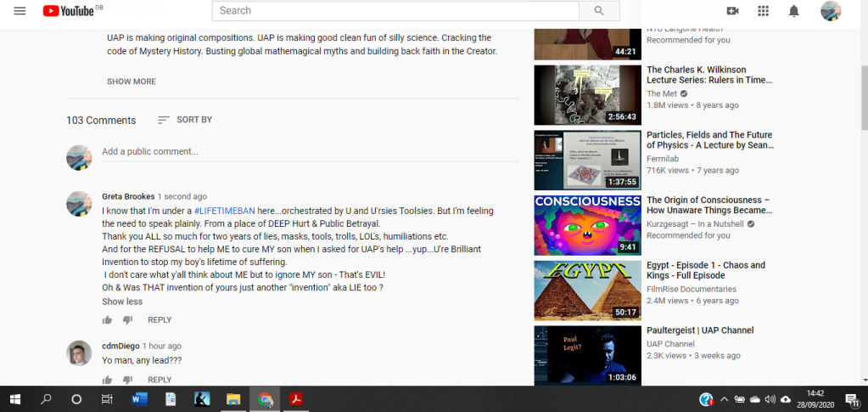Screen dimensions: 868x412
Task: Dislike Greta Brookes' comment
Action: [128, 320]
